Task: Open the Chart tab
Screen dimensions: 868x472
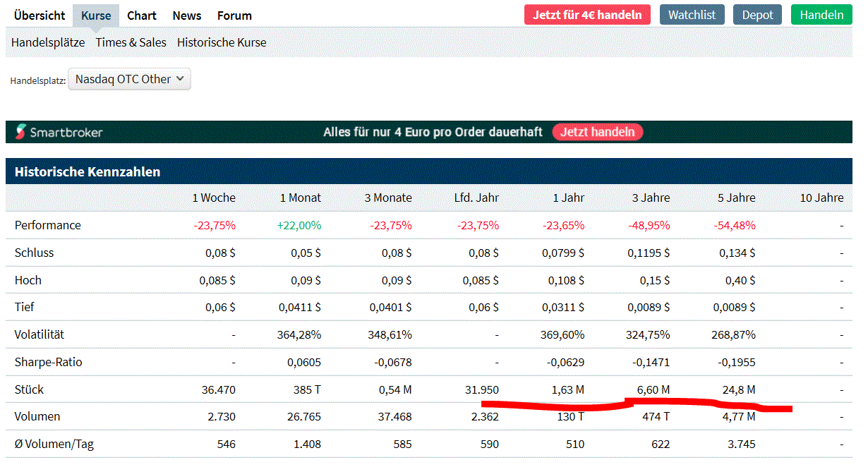Action: coord(142,16)
